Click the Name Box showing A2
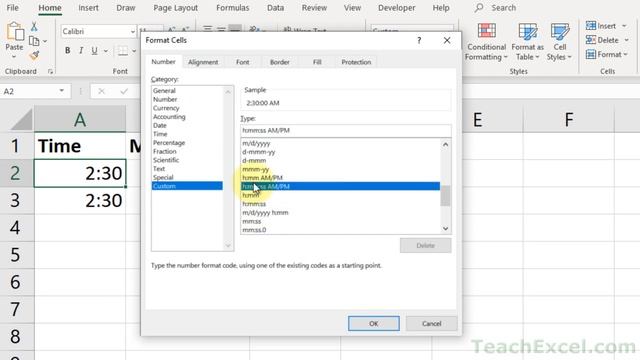 pyautogui.click(x=29, y=91)
